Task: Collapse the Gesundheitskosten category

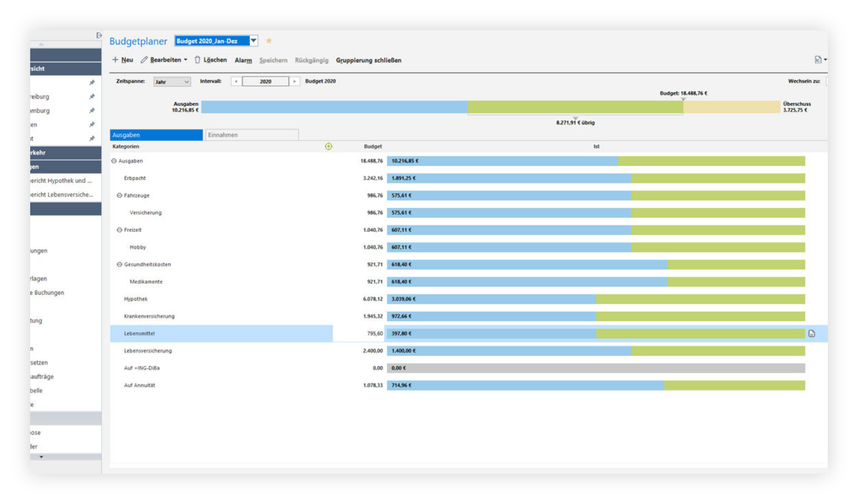Action: [x=119, y=264]
